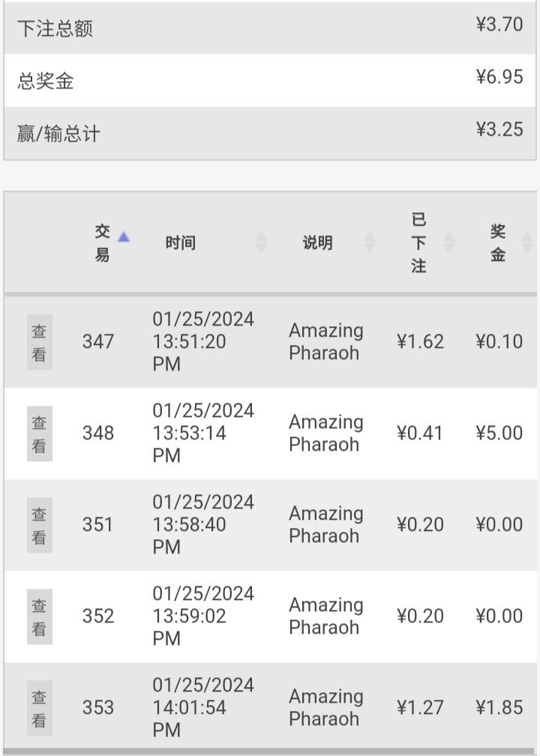
Task: Select the 奖金 column header
Action: click(498, 242)
